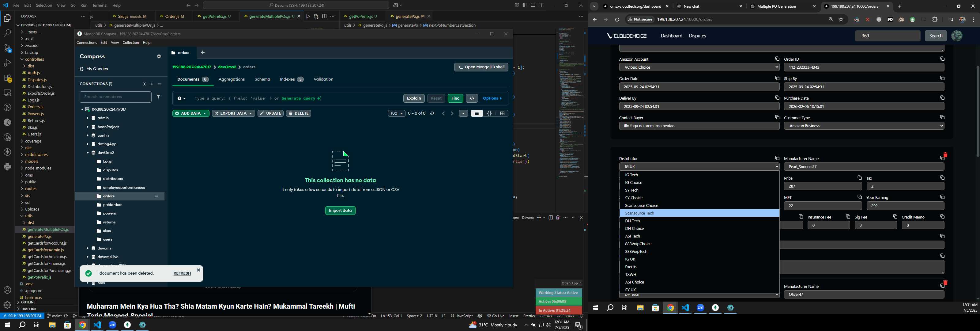The width and height of the screenshot is (980, 331).
Task: Click Open MongoDB shell button
Action: 481,67
